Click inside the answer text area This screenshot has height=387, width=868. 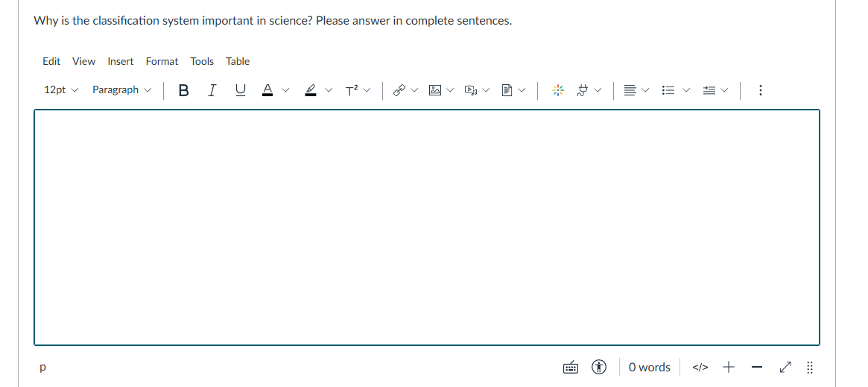coord(426,227)
